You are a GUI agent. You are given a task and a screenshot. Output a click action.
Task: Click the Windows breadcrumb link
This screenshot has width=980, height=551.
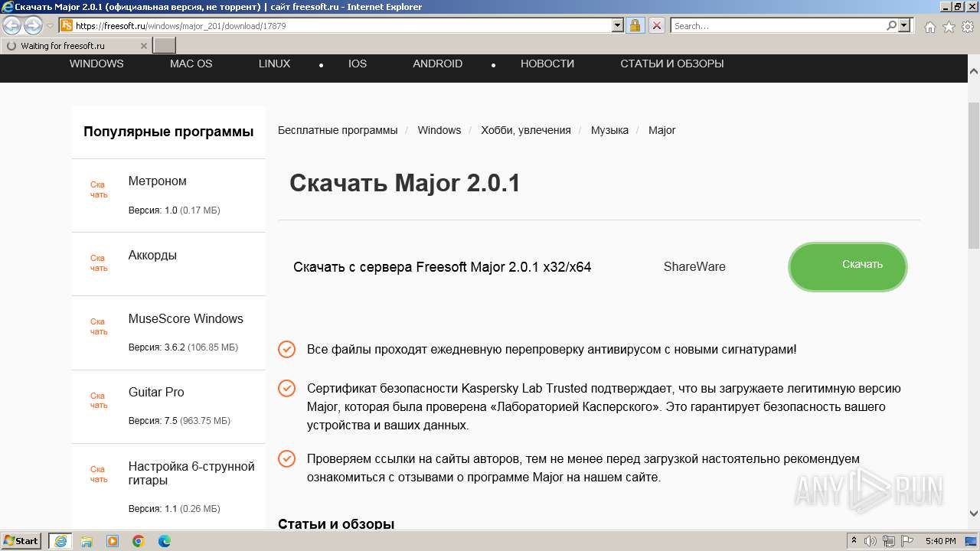point(439,130)
